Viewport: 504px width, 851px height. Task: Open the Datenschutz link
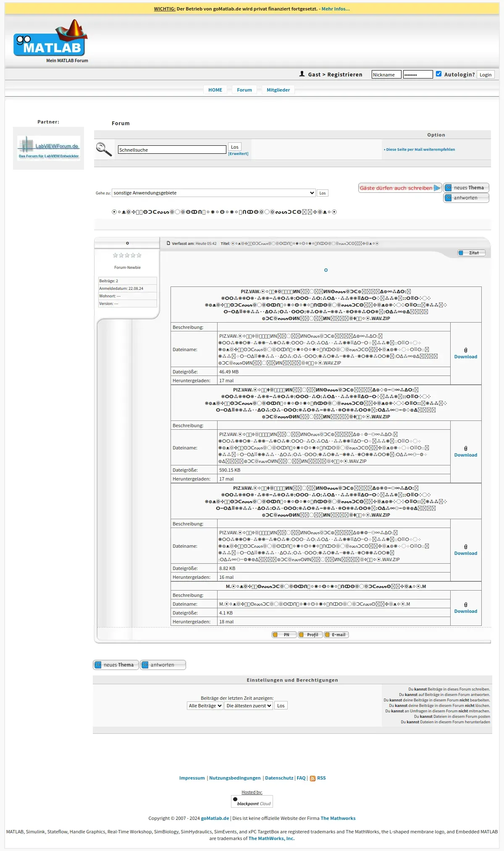(279, 778)
